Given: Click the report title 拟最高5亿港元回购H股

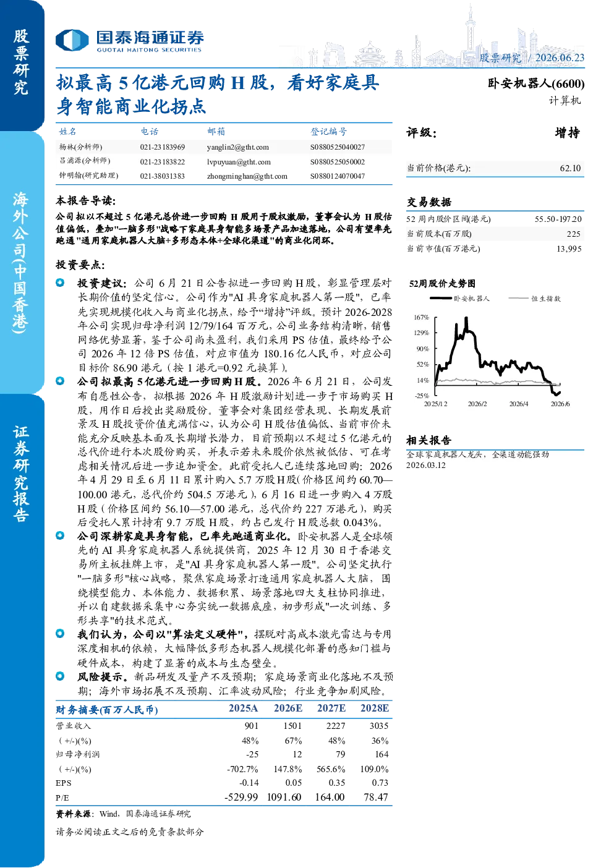Looking at the screenshot, I should coord(218,95).
